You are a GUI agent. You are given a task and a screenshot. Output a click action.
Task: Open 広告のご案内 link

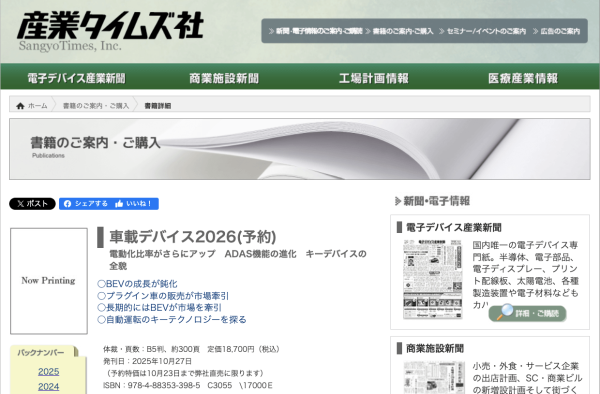tap(557, 31)
